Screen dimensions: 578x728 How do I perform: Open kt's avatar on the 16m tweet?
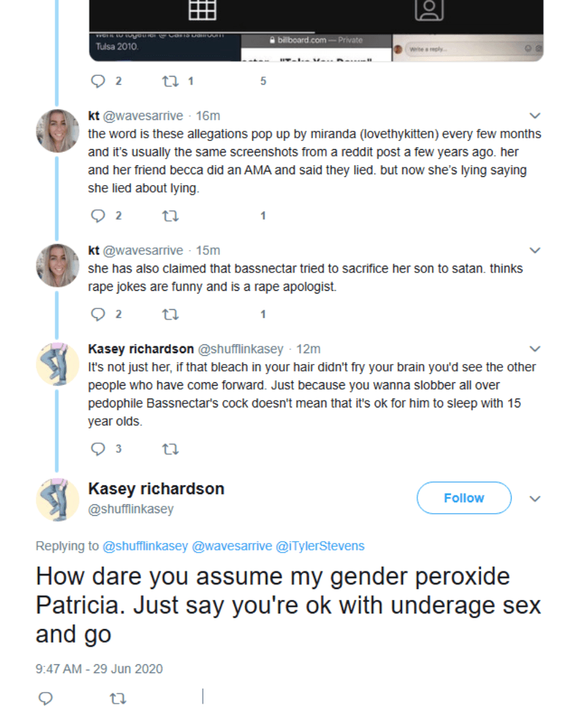pyautogui.click(x=58, y=131)
